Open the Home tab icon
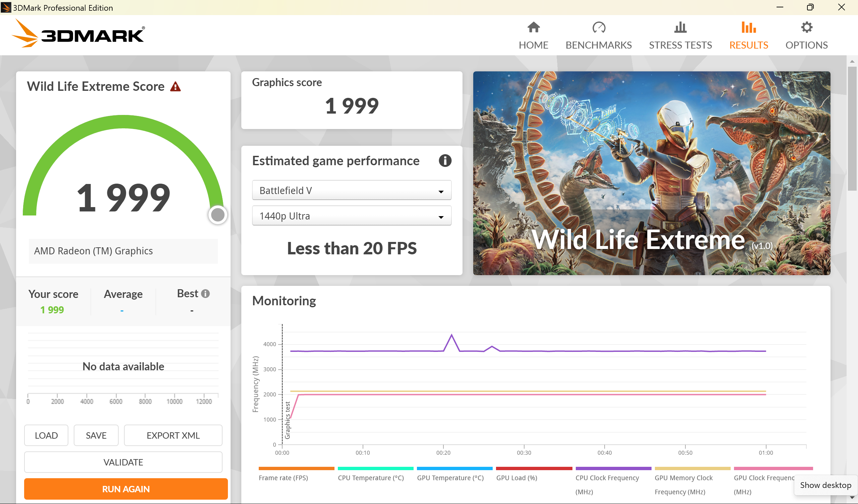858x504 pixels. point(533,27)
